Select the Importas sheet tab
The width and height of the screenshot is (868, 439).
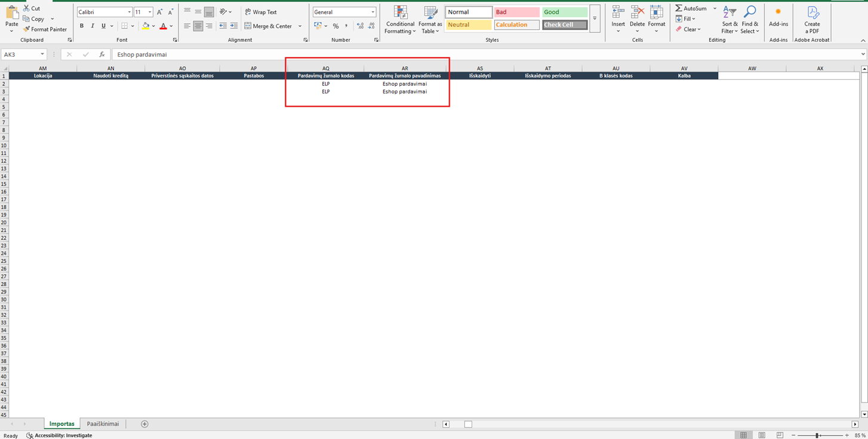pyautogui.click(x=62, y=424)
